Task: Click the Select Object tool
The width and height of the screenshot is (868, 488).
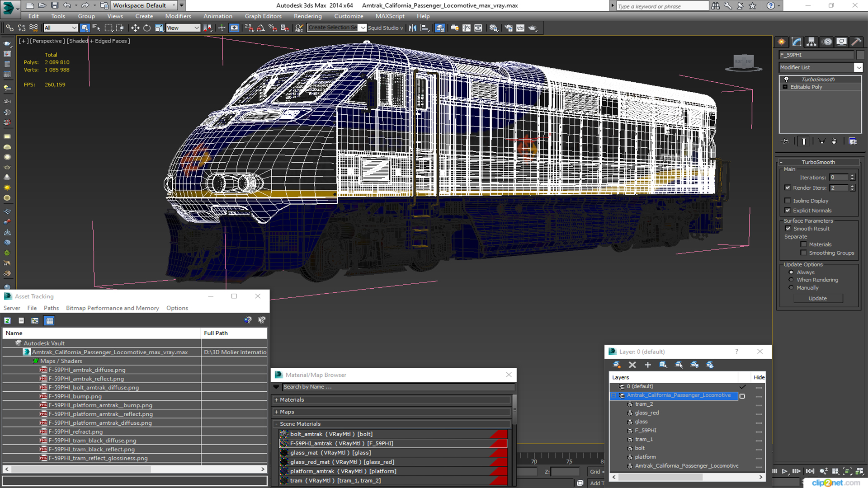Action: pyautogui.click(x=85, y=28)
